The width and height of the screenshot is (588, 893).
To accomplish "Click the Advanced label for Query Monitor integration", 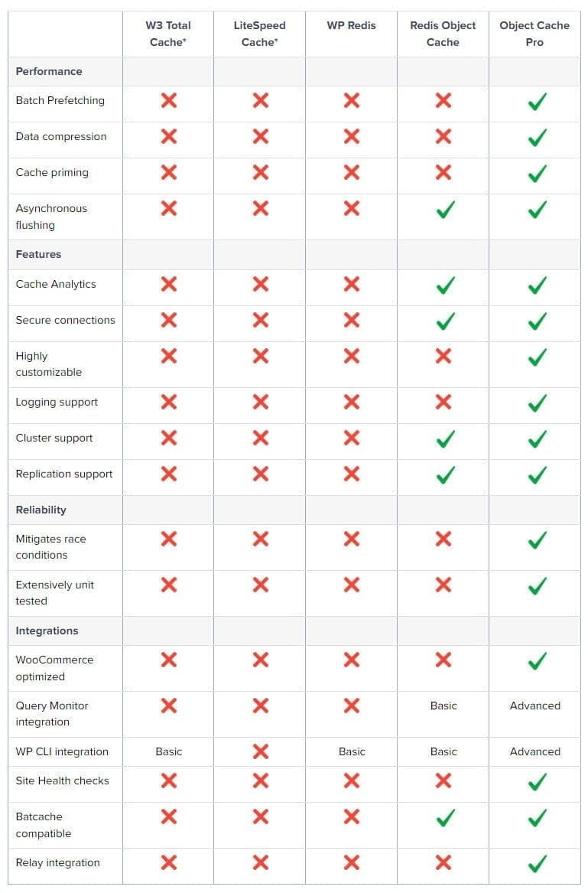I will (535, 706).
